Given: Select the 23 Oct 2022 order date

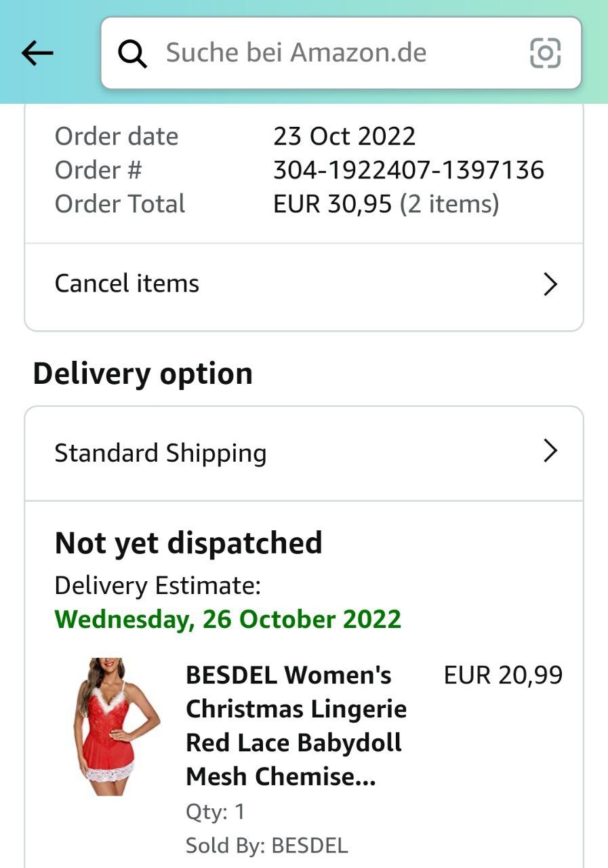Looking at the screenshot, I should 344,136.
